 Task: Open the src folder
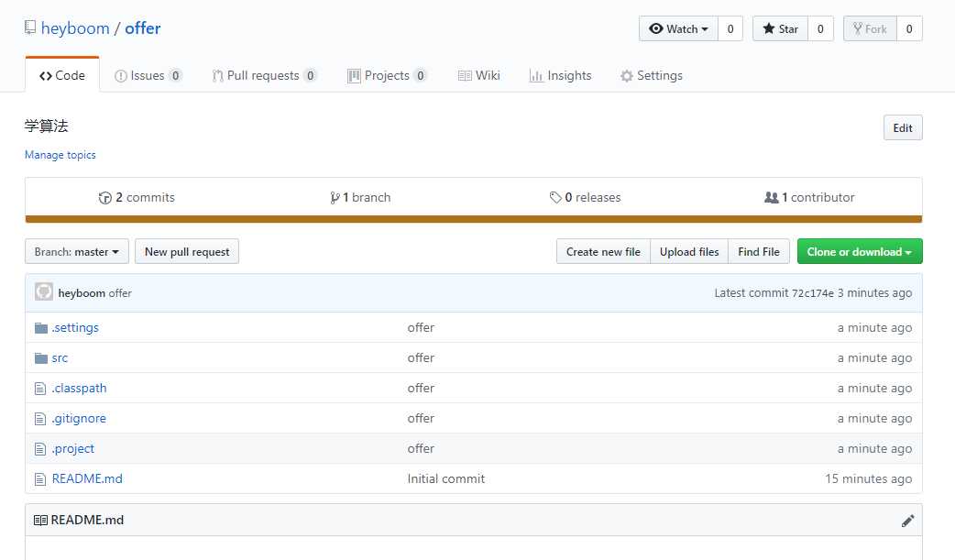tap(60, 358)
